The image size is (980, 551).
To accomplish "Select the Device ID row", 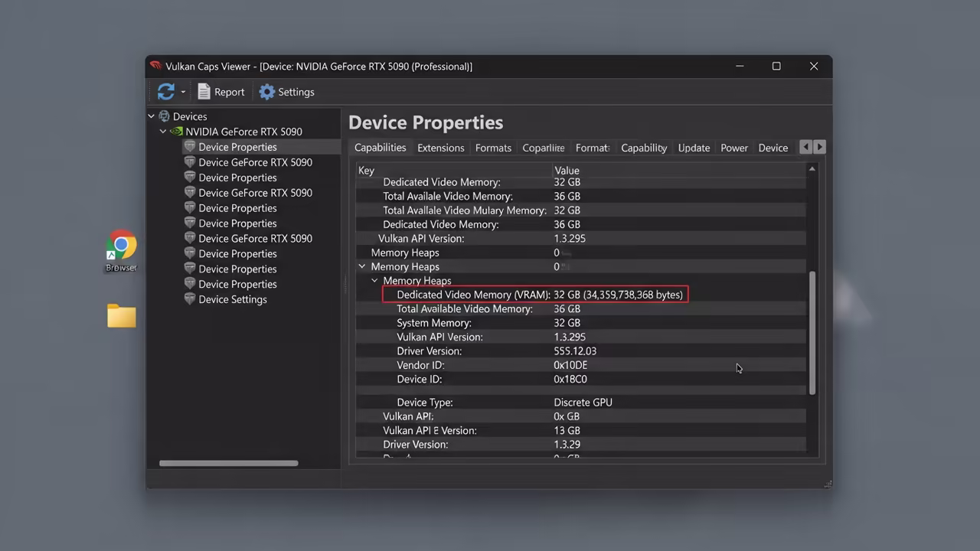I will (580, 379).
